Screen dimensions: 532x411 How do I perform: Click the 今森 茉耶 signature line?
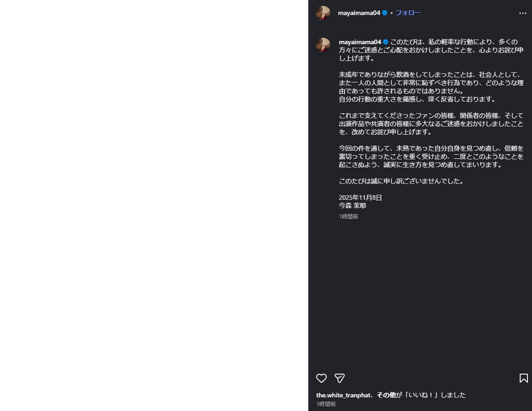click(352, 206)
